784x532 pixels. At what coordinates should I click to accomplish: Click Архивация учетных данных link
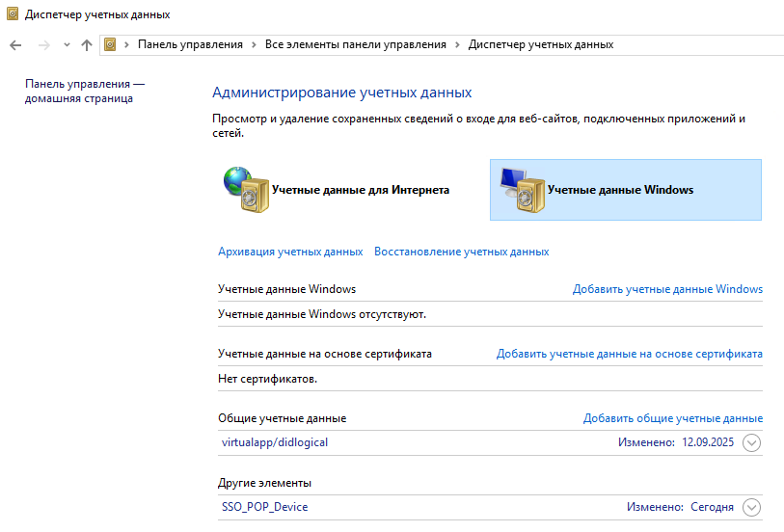click(290, 252)
